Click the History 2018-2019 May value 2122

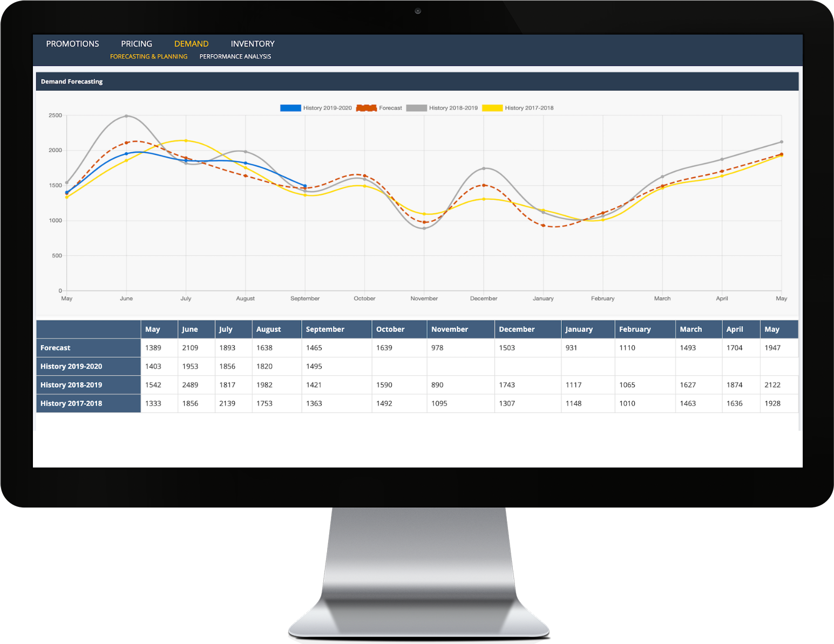(x=772, y=385)
